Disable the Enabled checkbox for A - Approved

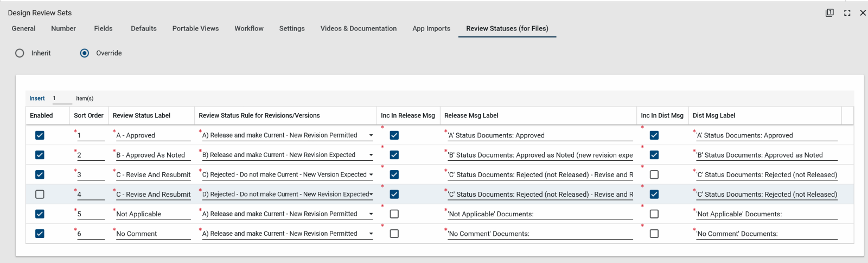[40, 135]
